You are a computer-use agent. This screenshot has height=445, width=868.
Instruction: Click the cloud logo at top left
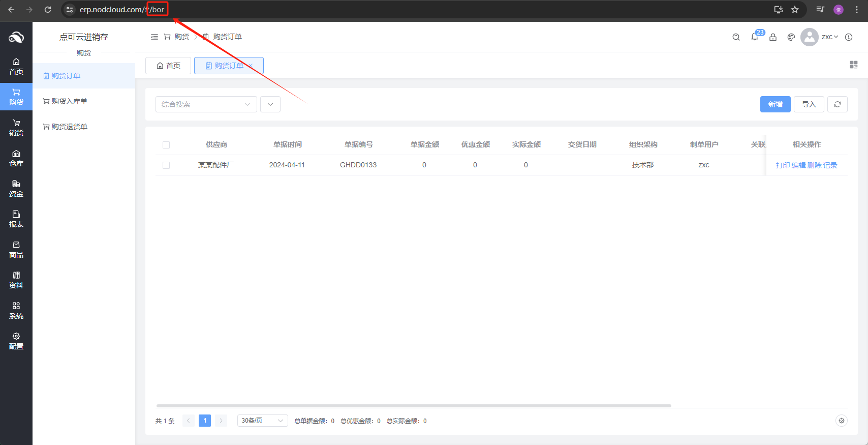(16, 37)
